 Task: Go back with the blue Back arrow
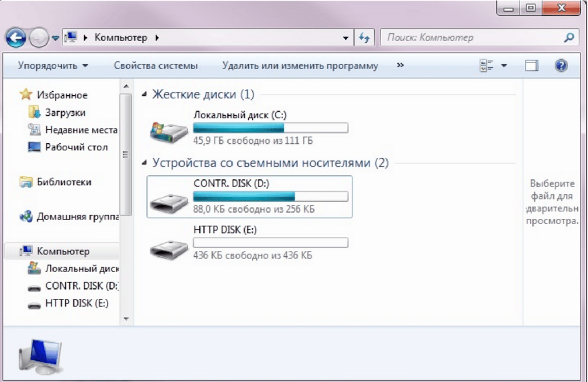[16, 37]
